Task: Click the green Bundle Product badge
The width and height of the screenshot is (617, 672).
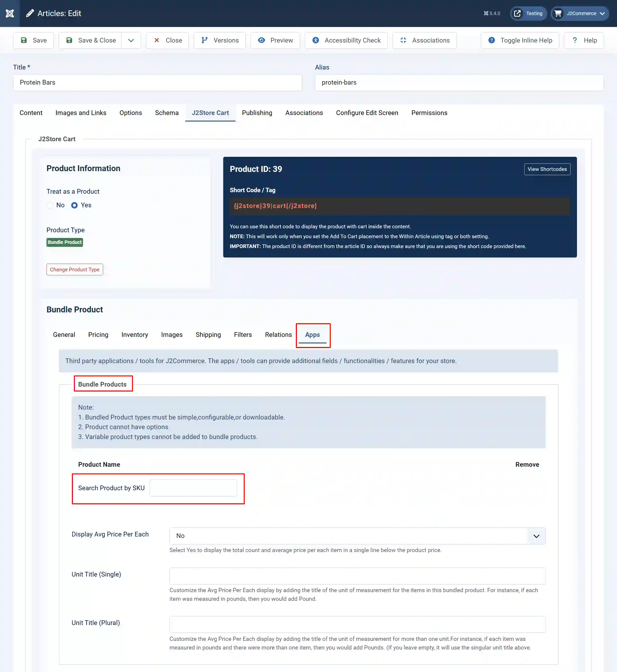Action: (65, 242)
